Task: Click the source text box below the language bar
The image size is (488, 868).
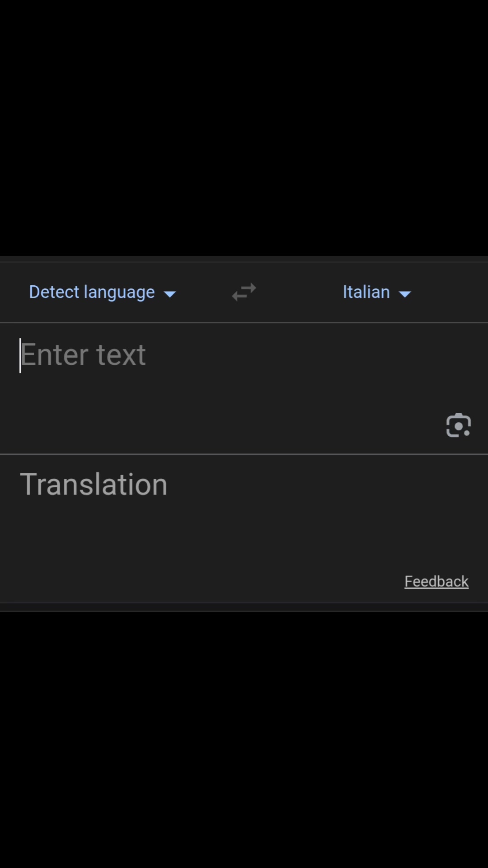Action: click(244, 388)
